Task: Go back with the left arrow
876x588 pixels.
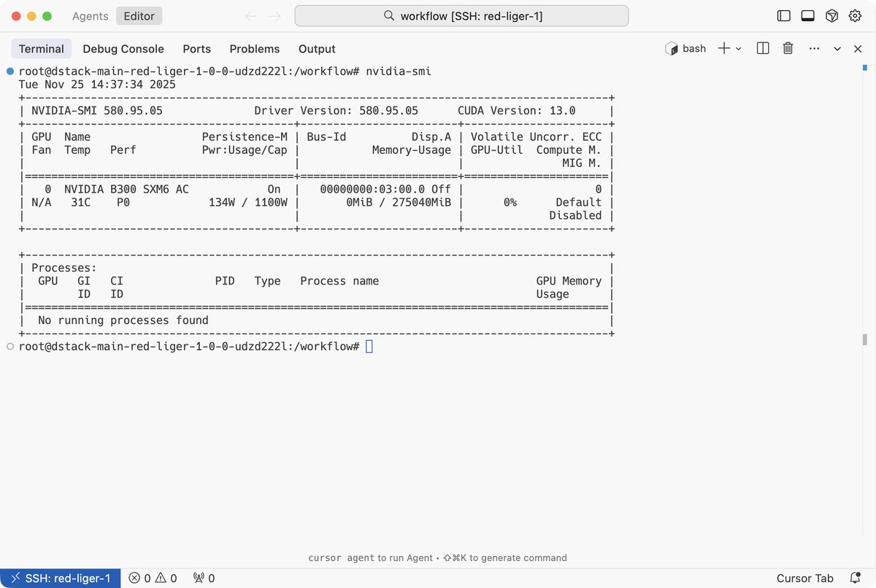Action: [x=251, y=16]
